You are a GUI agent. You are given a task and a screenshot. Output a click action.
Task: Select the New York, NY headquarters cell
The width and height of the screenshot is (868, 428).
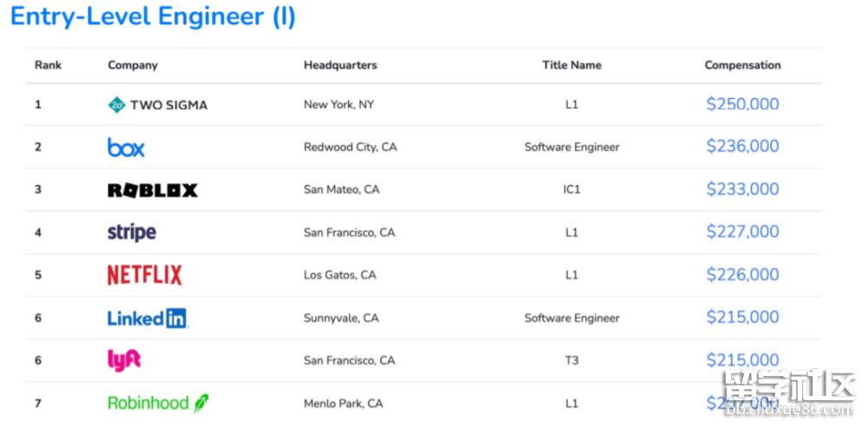tap(339, 105)
